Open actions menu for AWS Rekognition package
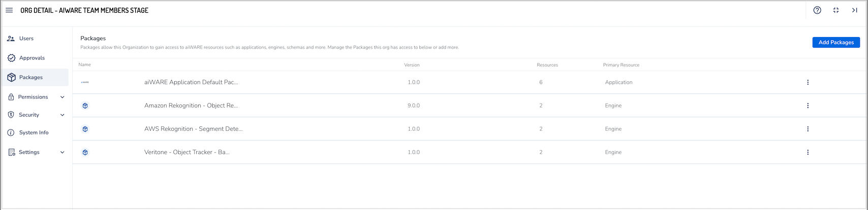868x210 pixels. (x=808, y=129)
